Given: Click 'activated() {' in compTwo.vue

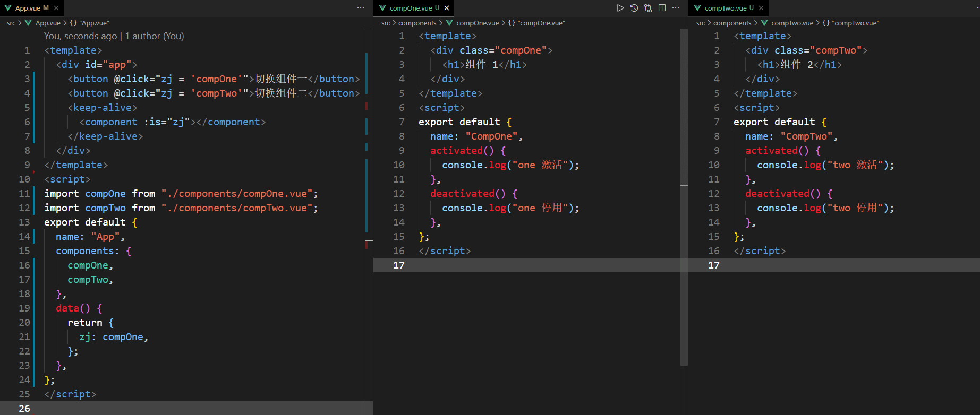Looking at the screenshot, I should [x=783, y=151].
